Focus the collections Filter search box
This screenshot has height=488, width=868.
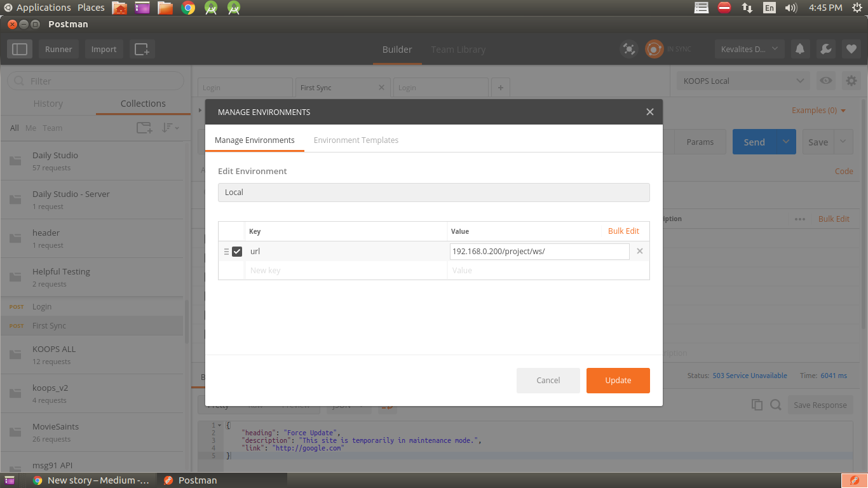95,81
